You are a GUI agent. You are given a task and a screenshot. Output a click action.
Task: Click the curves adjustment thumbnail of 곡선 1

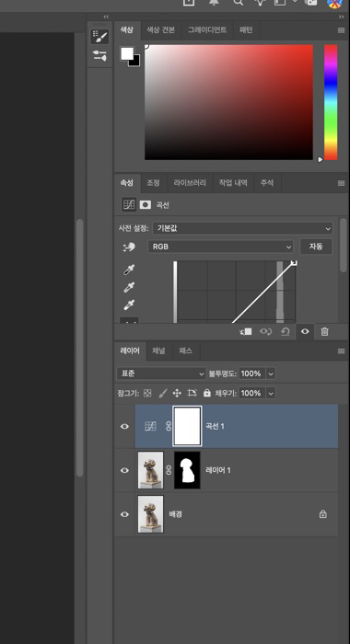[150, 426]
